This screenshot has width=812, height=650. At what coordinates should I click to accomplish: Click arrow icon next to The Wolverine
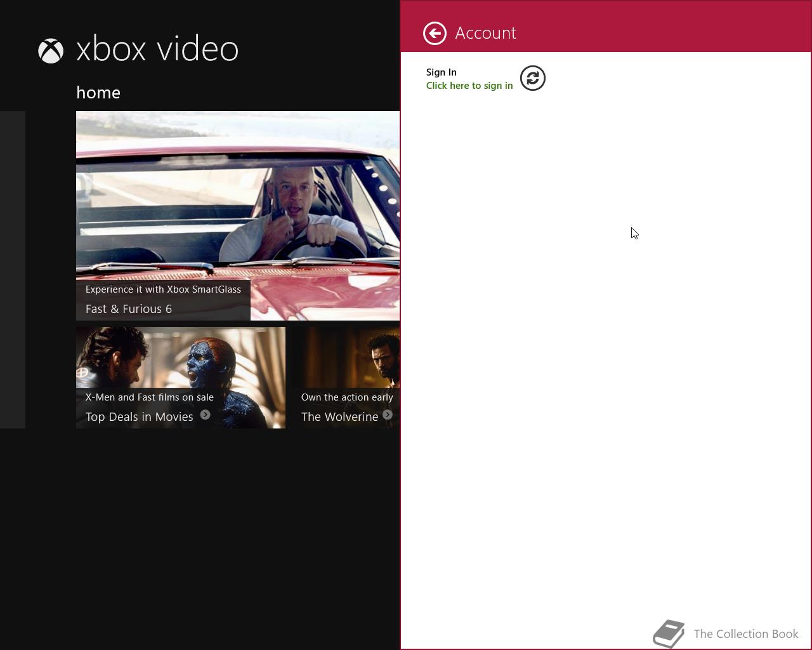click(388, 415)
